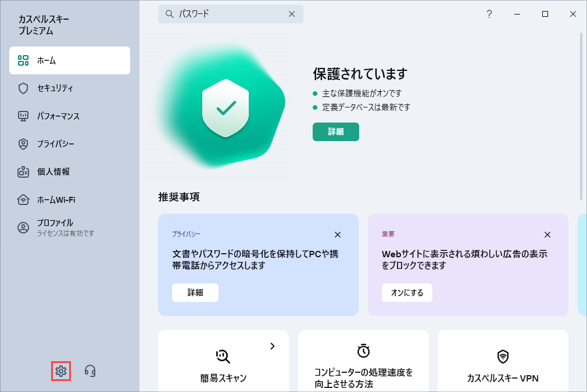This screenshot has height=392, width=587.
Task: Click the プライバシー label on the blue card
Action: 186,234
